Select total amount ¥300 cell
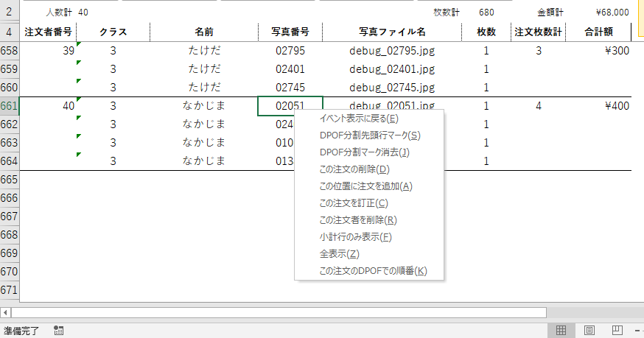644x338 pixels. click(x=598, y=51)
